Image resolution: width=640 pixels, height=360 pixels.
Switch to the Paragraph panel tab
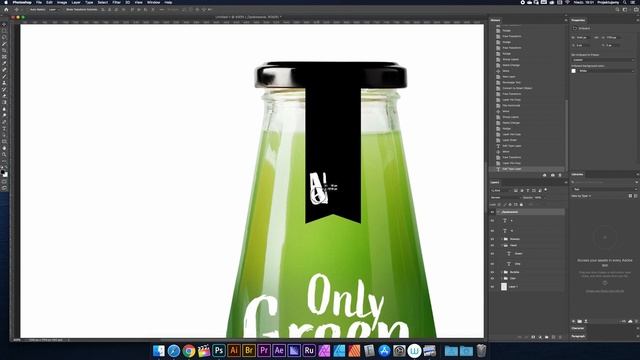pyautogui.click(x=578, y=336)
